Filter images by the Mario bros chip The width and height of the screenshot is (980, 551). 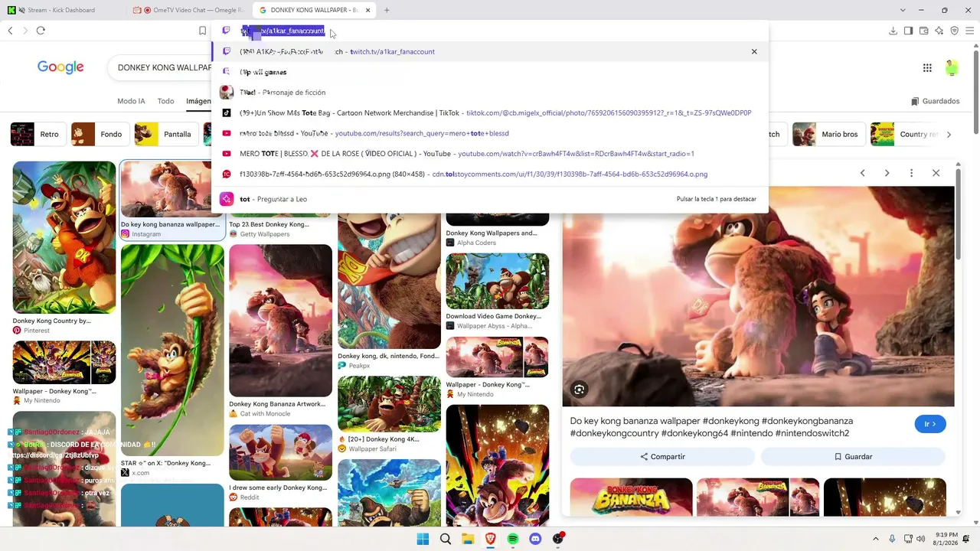tap(828, 134)
